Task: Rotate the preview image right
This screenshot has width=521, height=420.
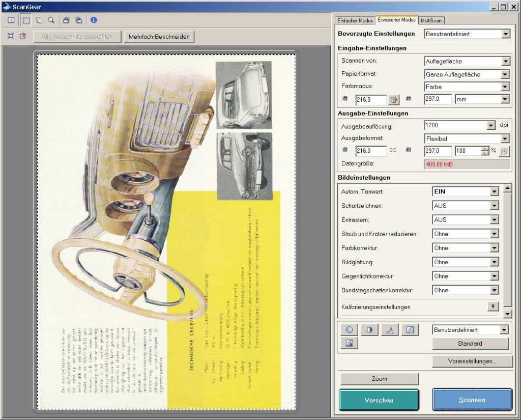Action: click(79, 20)
